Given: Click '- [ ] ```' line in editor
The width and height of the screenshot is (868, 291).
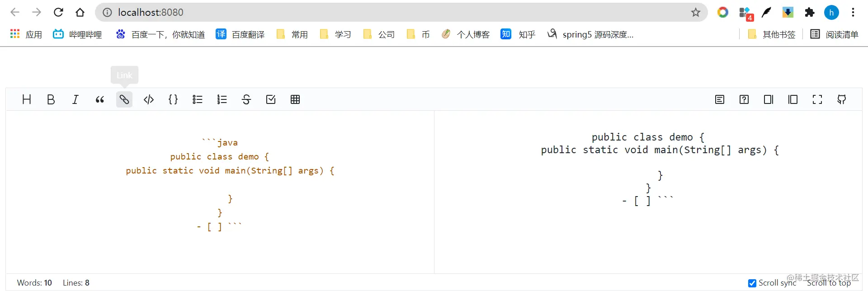Looking at the screenshot, I should (220, 227).
